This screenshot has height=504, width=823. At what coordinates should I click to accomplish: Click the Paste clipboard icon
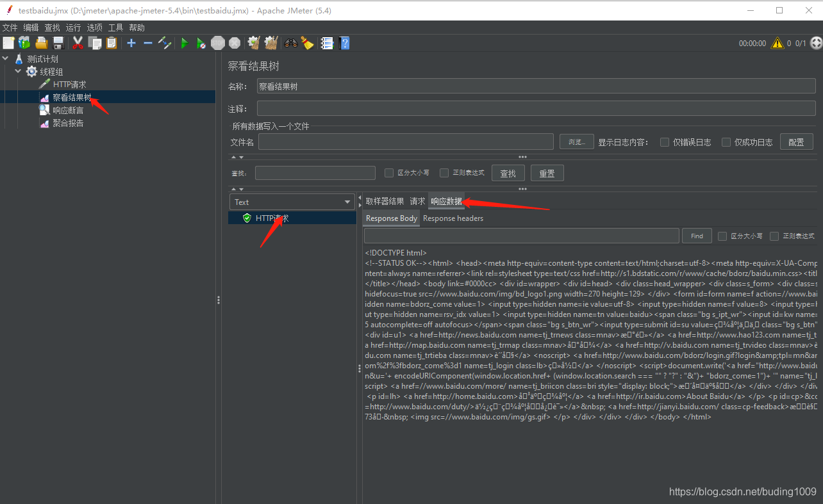tap(112, 43)
